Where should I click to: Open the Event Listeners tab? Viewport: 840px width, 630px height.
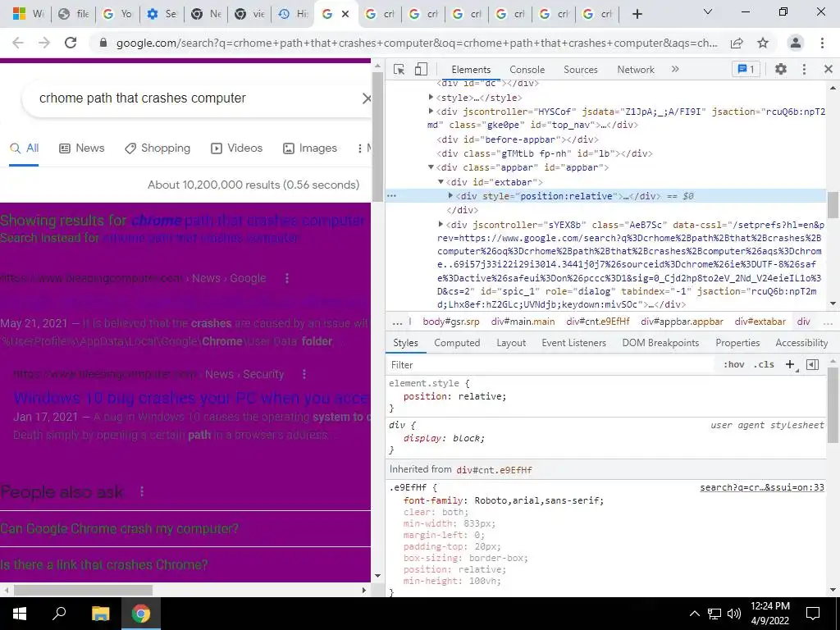point(573,343)
